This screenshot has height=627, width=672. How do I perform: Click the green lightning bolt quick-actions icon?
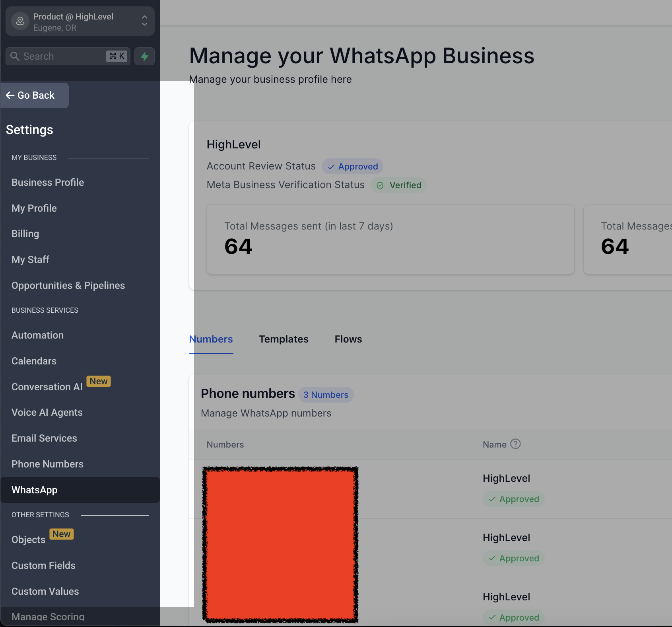144,56
